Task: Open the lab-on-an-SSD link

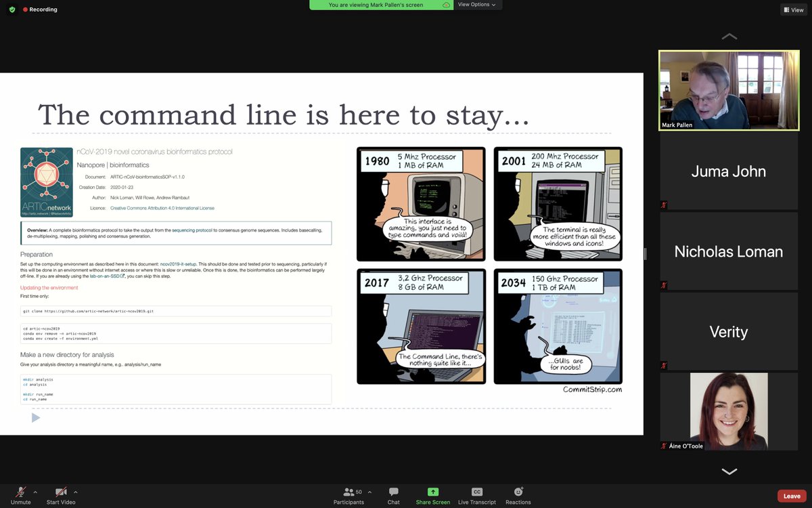Action: [x=107, y=276]
